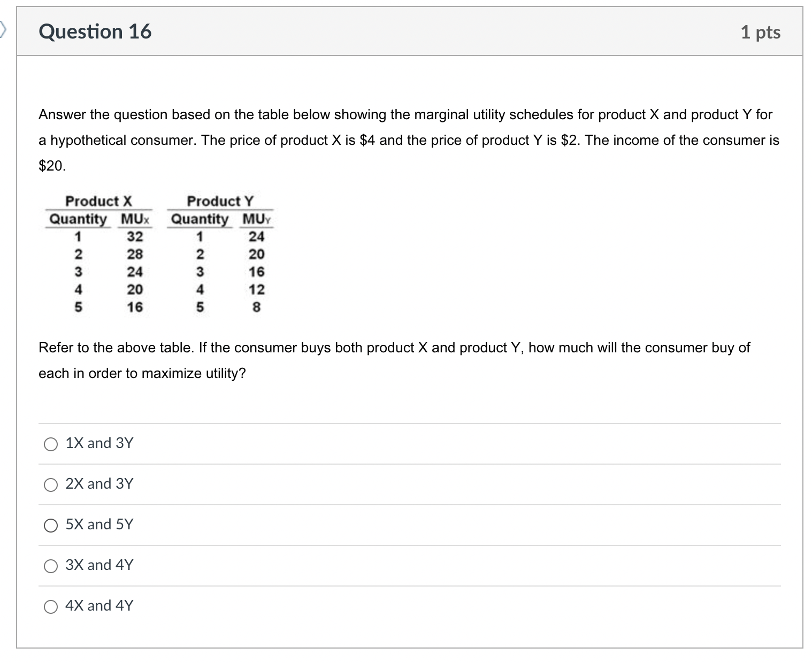812x663 pixels.
Task: Click the MUy column header
Action: (x=257, y=219)
